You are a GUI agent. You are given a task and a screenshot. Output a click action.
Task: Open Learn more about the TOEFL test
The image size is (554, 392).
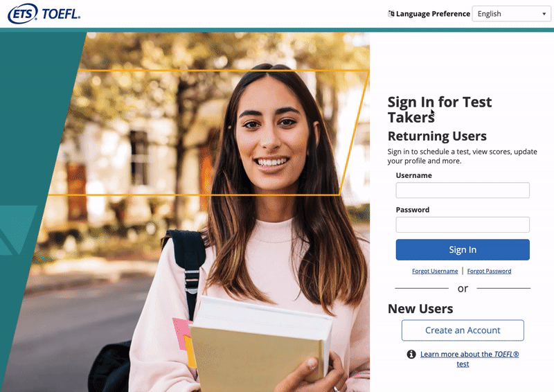click(x=470, y=359)
